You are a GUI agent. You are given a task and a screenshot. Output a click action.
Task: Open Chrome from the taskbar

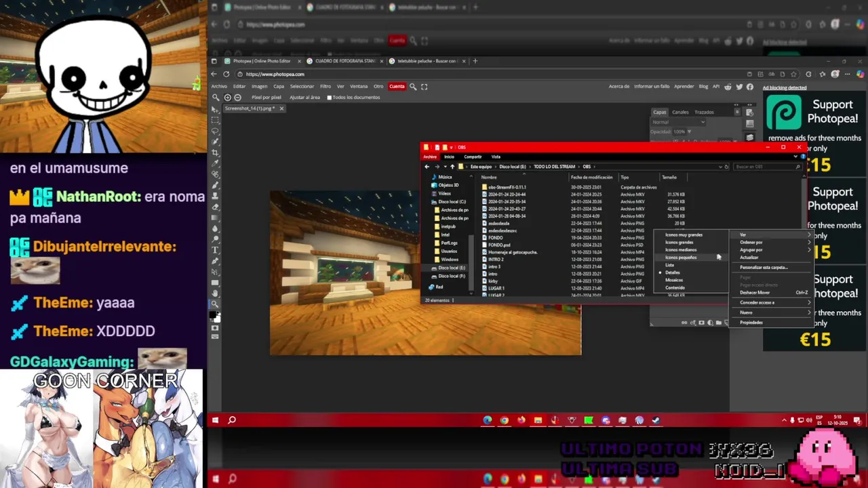(505, 420)
